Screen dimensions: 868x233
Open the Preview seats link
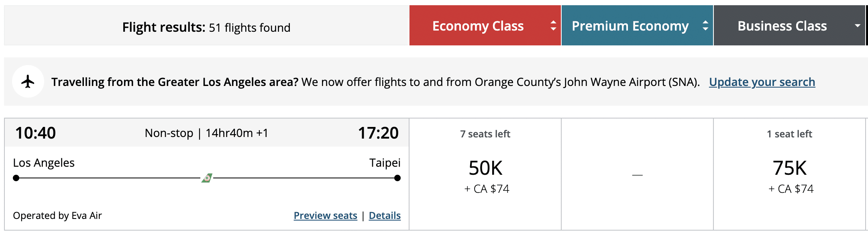click(325, 216)
